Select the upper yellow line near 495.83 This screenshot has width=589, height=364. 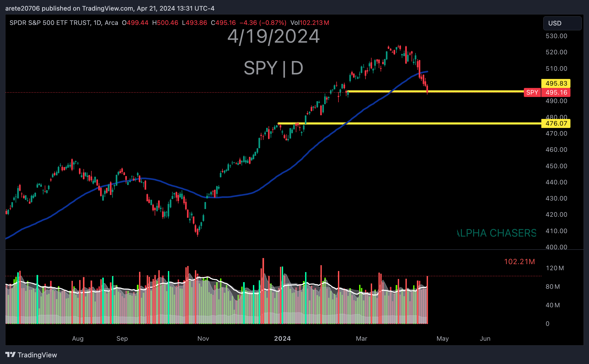pyautogui.click(x=435, y=91)
